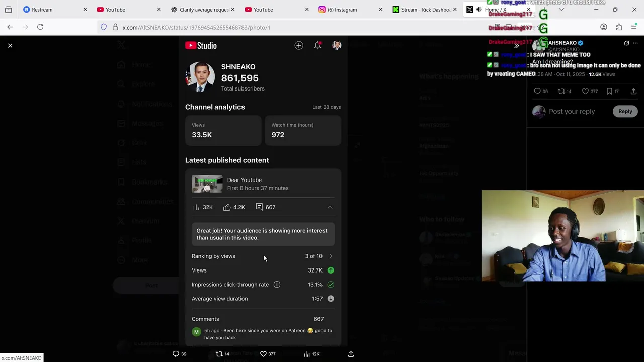Go back with the browser back arrow
The width and height of the screenshot is (644, 362).
pos(10,27)
